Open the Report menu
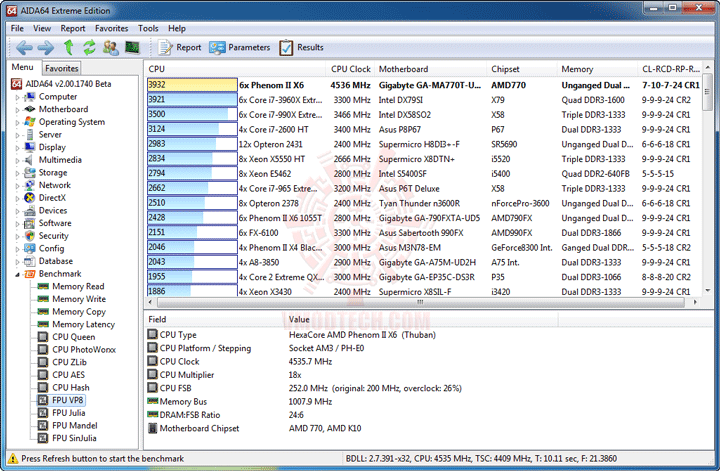 pyautogui.click(x=73, y=28)
